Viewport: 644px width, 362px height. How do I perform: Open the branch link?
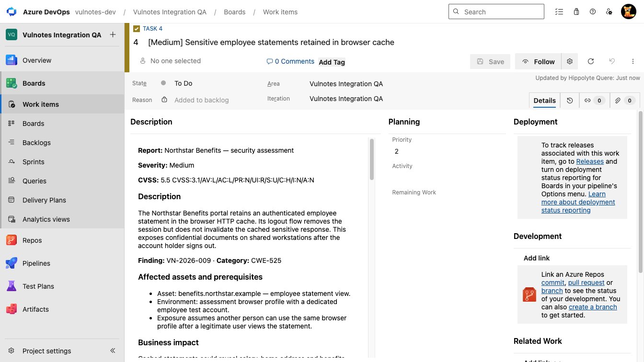[x=552, y=291]
